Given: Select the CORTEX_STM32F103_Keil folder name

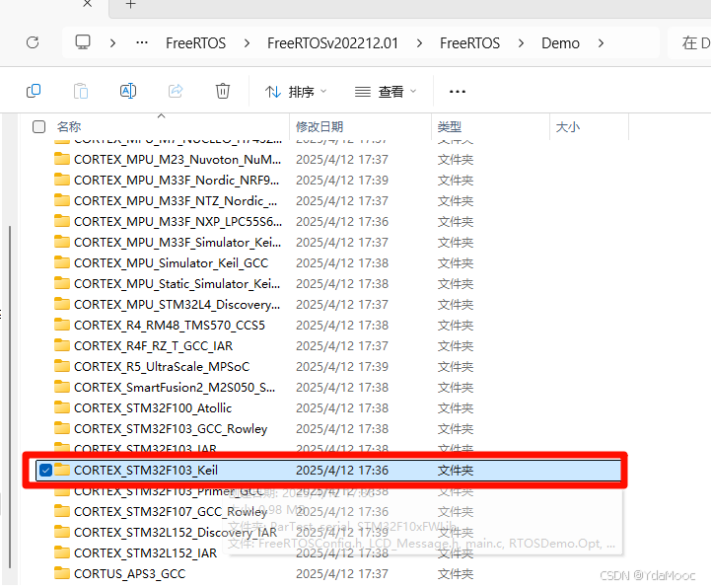Looking at the screenshot, I should [x=146, y=470].
